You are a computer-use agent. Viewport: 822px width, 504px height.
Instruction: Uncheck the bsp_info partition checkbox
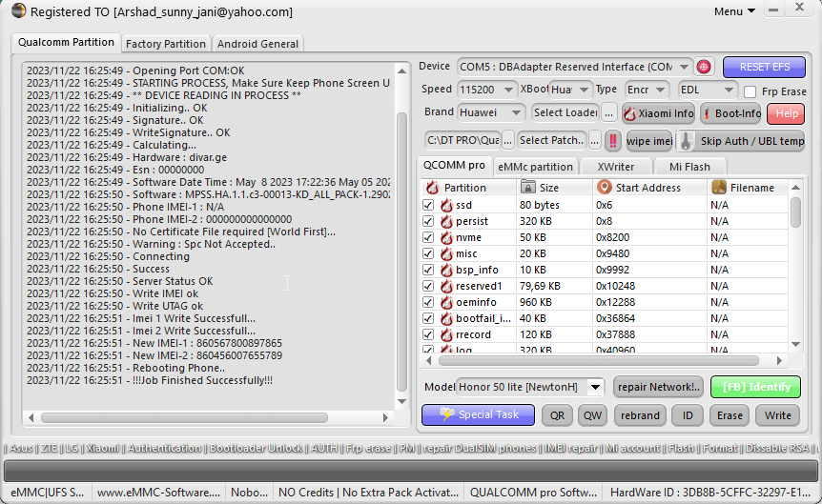pyautogui.click(x=428, y=270)
